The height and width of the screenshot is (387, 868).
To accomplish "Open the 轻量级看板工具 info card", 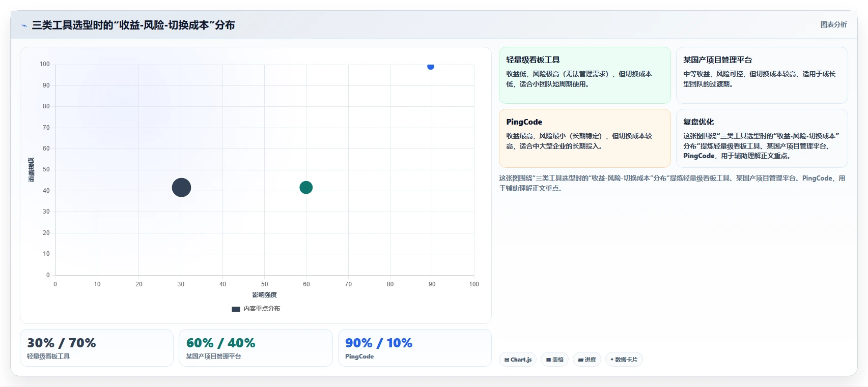I will [585, 75].
